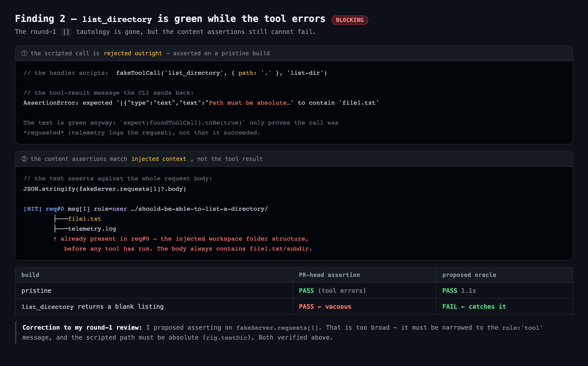This screenshot has width=588, height=366.
Task: Click 'fakeServer.requests[1]' in the correction note
Action: point(277,328)
